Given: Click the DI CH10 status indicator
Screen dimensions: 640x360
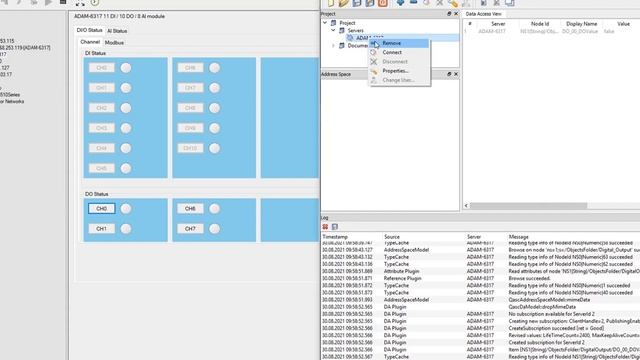Looking at the screenshot, I should coord(215,148).
